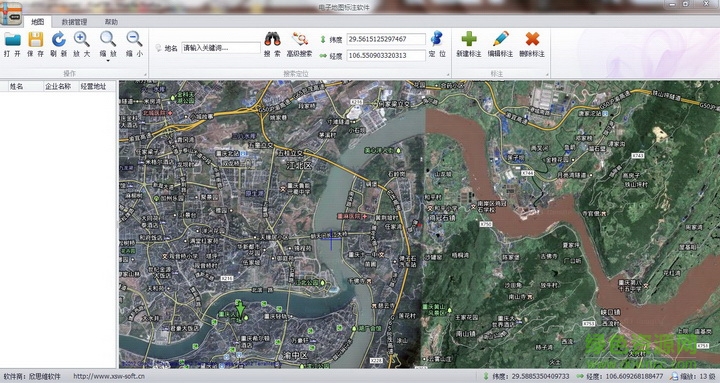
Task: Click the 缩放 13级 status text
Action: (698, 376)
